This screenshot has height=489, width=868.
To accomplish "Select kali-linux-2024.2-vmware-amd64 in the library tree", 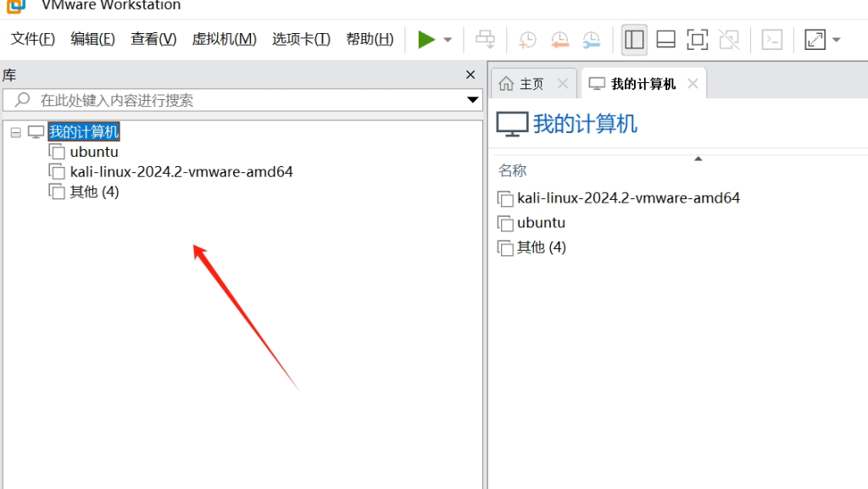I will pyautogui.click(x=181, y=171).
